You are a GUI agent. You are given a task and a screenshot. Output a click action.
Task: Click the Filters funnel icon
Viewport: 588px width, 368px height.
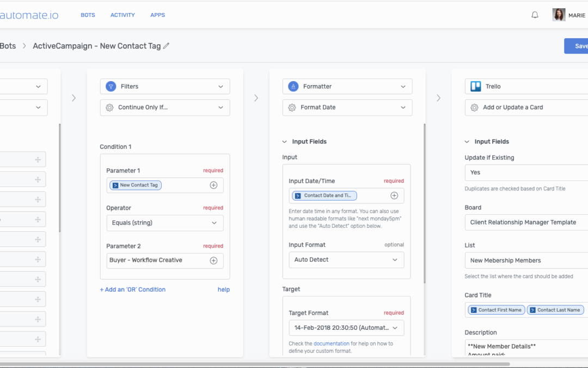tap(111, 86)
